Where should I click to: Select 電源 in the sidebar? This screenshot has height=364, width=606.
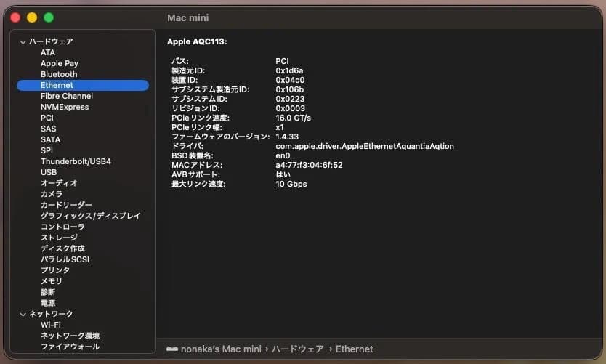point(48,303)
